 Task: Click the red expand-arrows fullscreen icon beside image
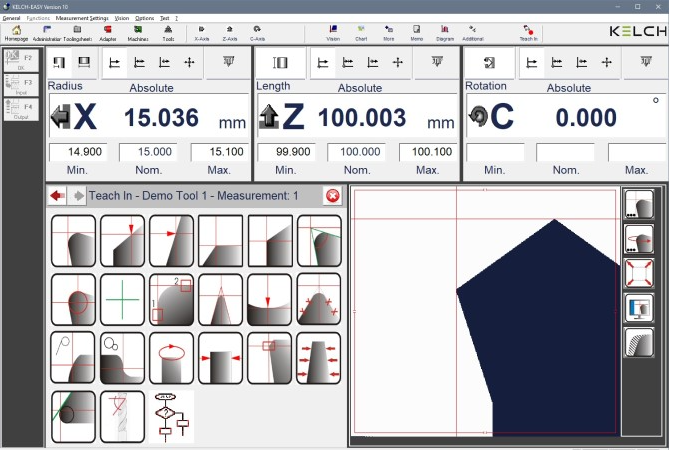pos(639,273)
